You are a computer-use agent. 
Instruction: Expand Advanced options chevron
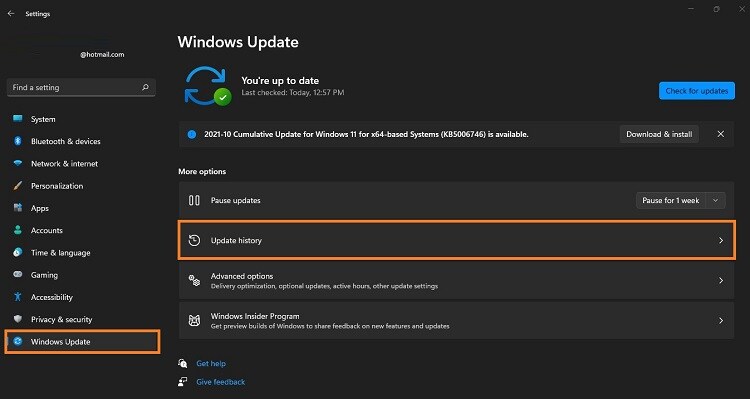(721, 281)
